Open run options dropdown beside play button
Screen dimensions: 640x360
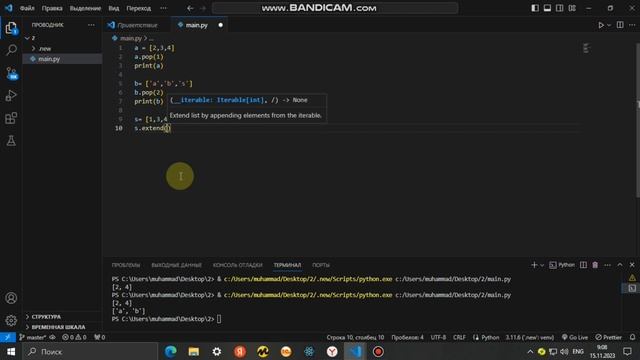point(609,25)
